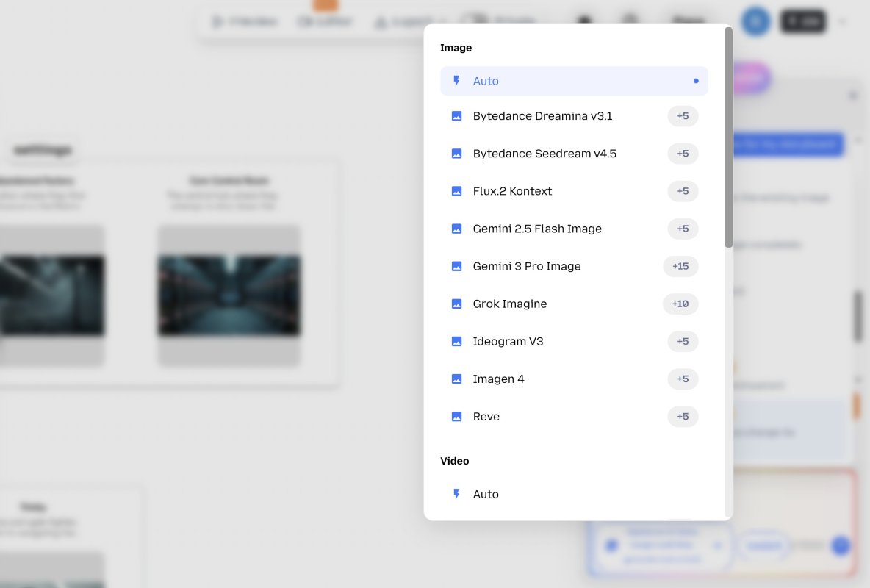Click the image icon beside Gemini 3 Pro Image
The height and width of the screenshot is (588, 870).
click(456, 266)
